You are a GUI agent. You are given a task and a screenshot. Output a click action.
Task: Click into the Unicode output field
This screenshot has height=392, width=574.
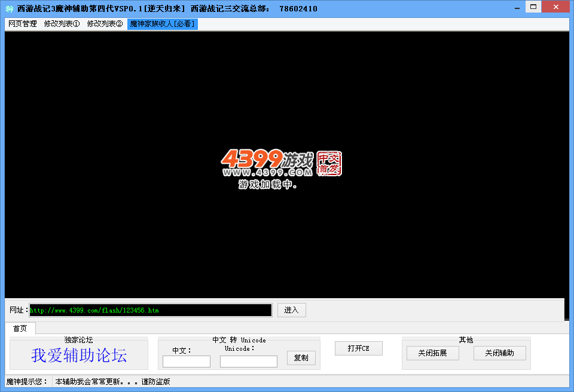[249, 362]
